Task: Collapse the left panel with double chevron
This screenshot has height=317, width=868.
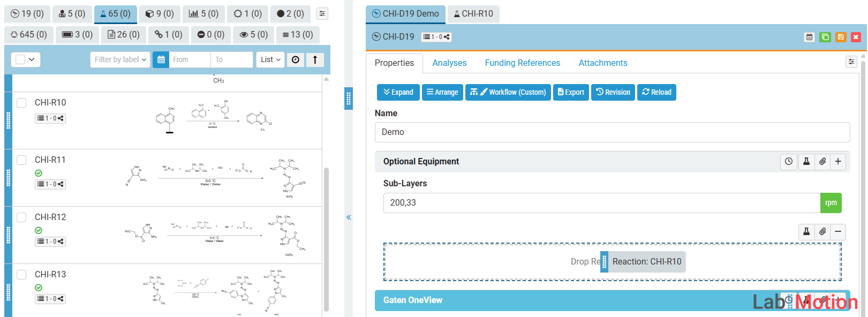Action: 349,217
